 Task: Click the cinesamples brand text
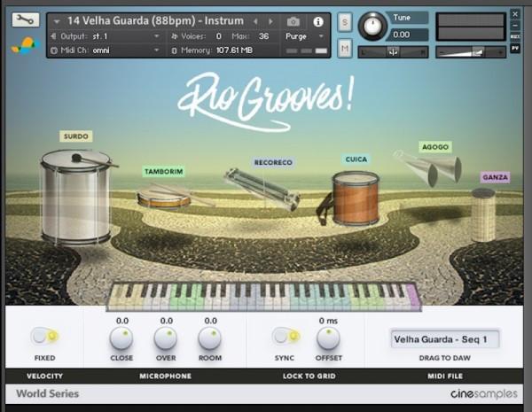[484, 393]
